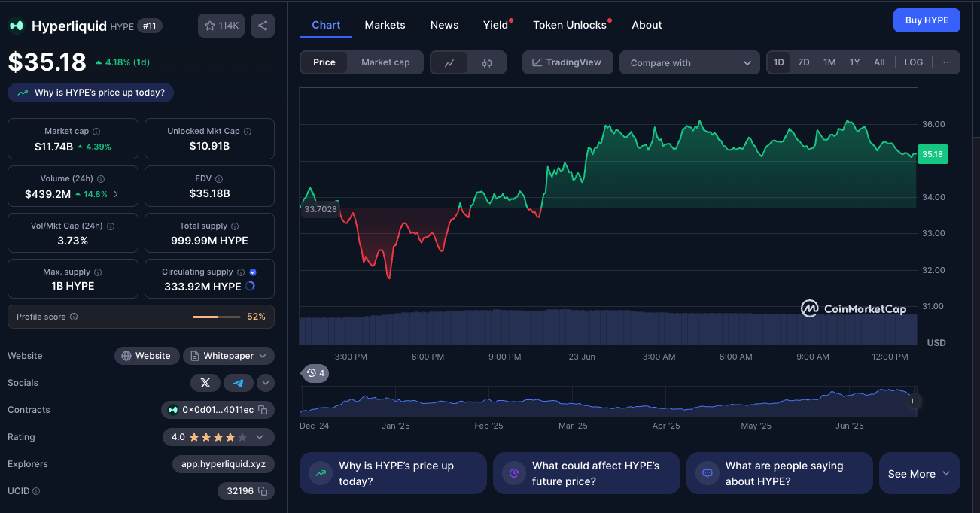Click the $11.74B market cap value
This screenshot has width=980, height=513.
[53, 147]
